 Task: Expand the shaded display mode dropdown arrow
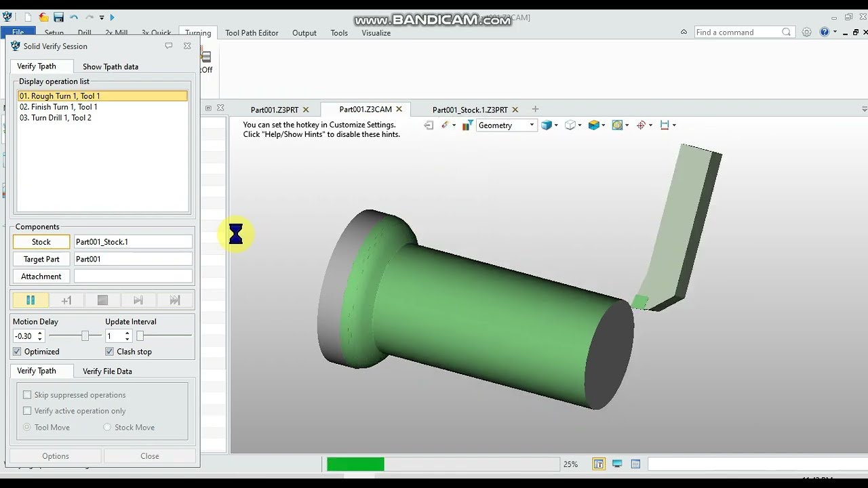point(556,125)
